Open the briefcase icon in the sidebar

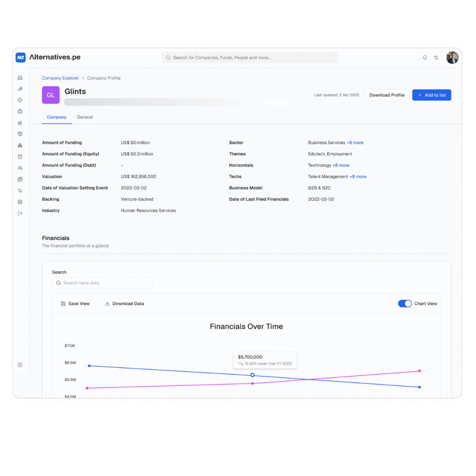(x=20, y=111)
